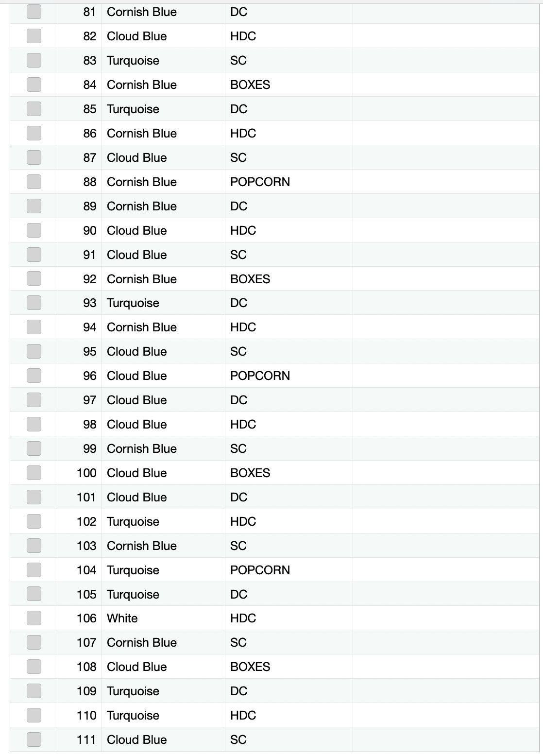
Task: Select Cloud Blue cell in row 97
Action: pyautogui.click(x=163, y=400)
